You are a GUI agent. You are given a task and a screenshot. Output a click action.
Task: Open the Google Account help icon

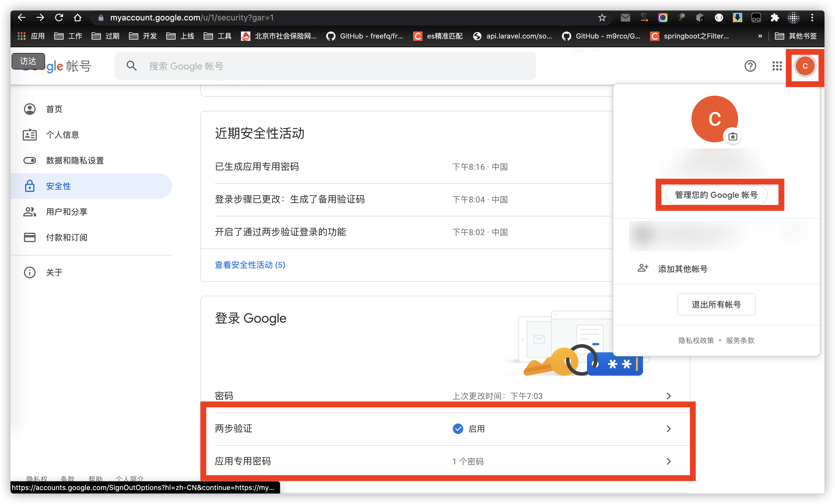(750, 66)
